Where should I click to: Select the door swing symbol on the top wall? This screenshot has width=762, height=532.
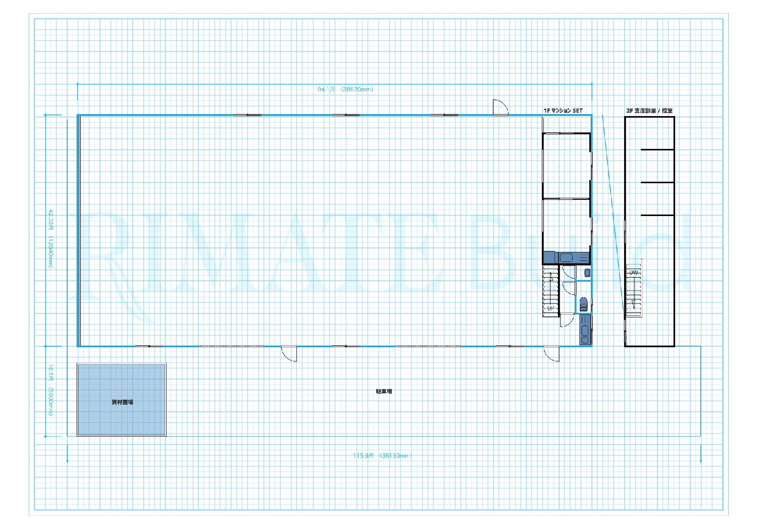[x=500, y=108]
